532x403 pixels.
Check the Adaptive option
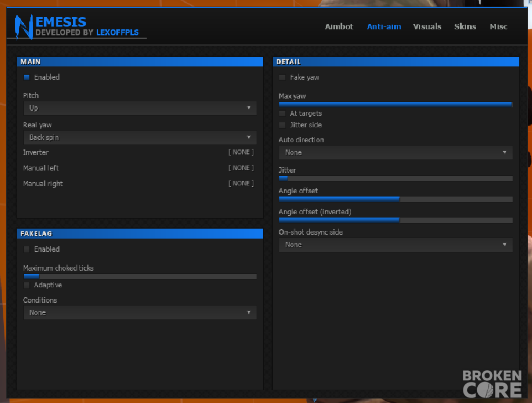click(27, 285)
